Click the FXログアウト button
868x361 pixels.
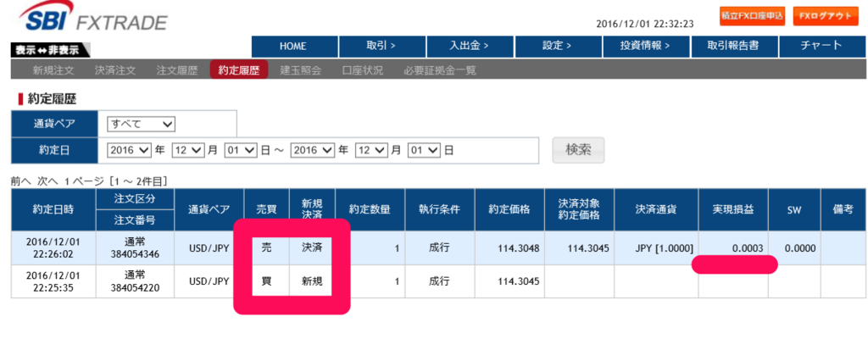tap(826, 16)
